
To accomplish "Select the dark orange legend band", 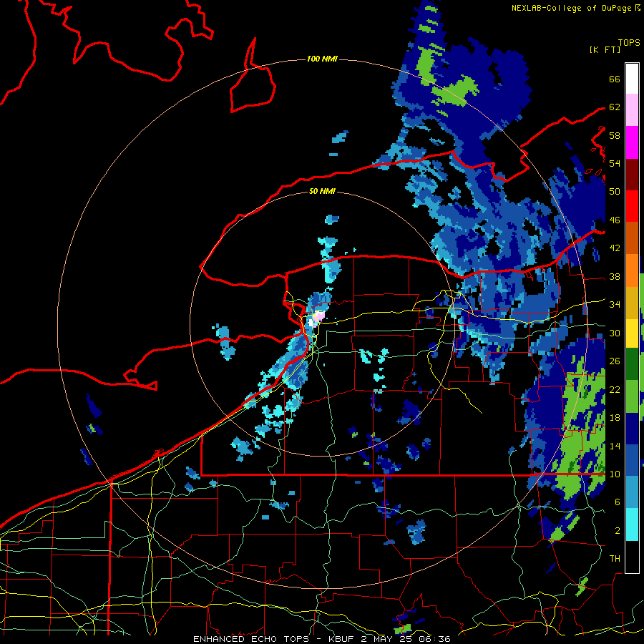I will click(x=632, y=238).
